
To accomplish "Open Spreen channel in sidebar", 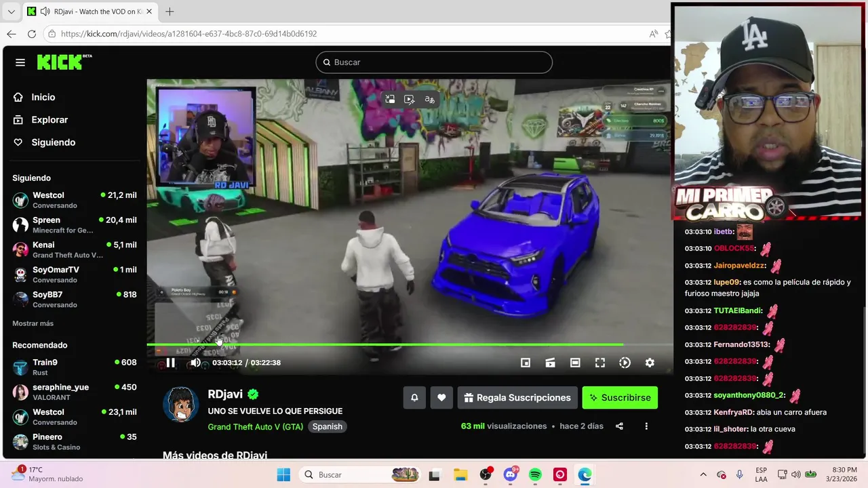I will pyautogui.click(x=75, y=225).
